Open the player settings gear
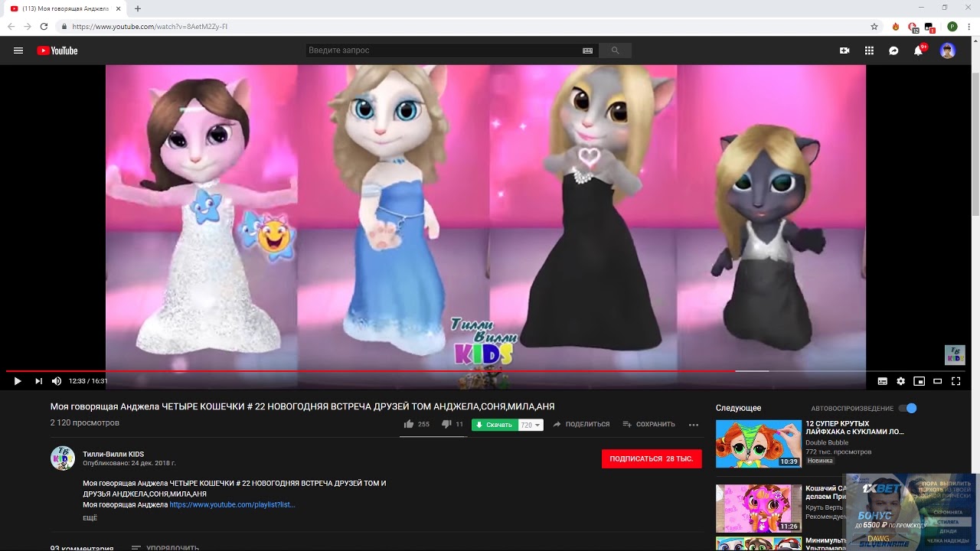Viewport: 980px width, 551px height. point(900,381)
